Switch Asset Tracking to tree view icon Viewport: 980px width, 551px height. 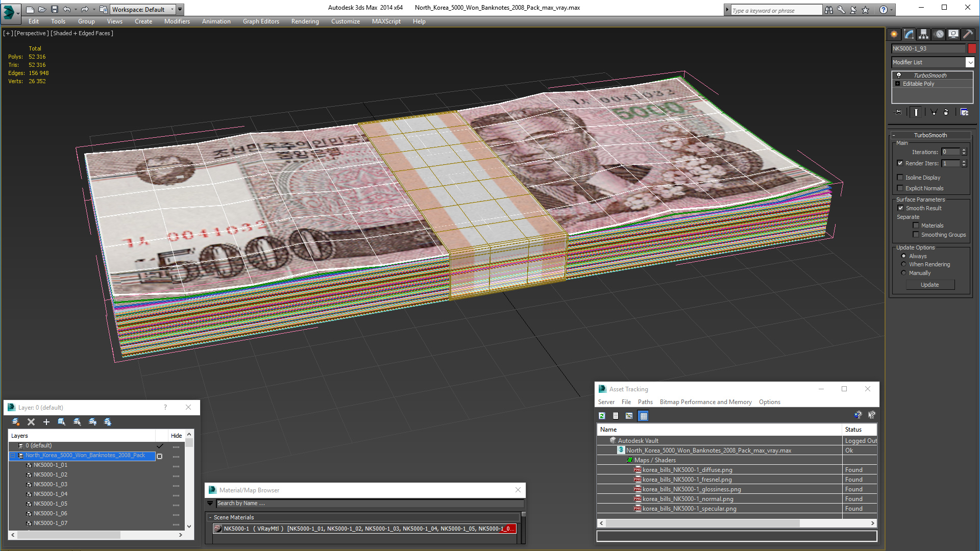click(x=629, y=416)
